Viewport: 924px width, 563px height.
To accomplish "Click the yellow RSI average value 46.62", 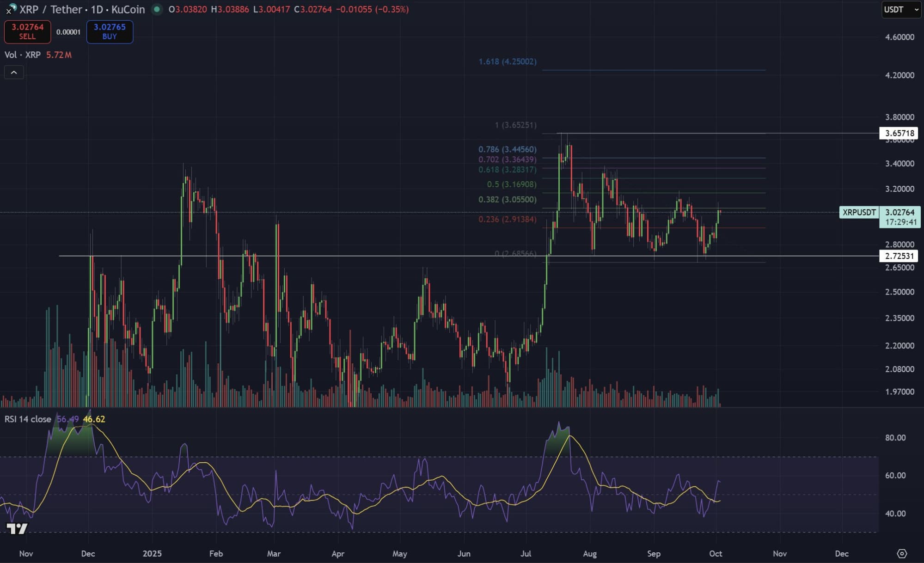I will click(94, 419).
